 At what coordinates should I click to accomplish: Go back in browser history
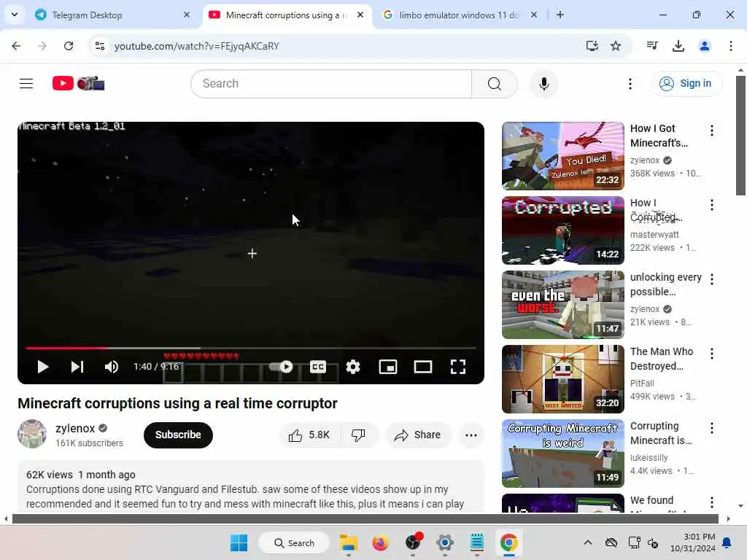16,46
